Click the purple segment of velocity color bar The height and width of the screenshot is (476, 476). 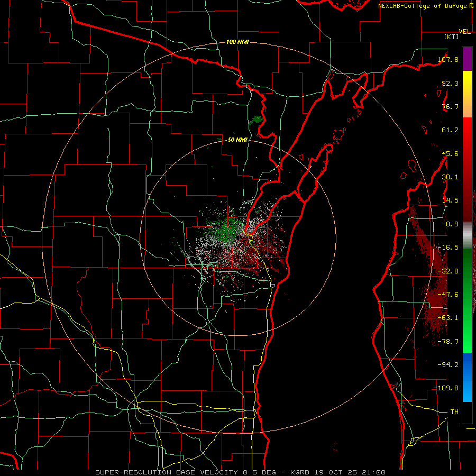467,59
